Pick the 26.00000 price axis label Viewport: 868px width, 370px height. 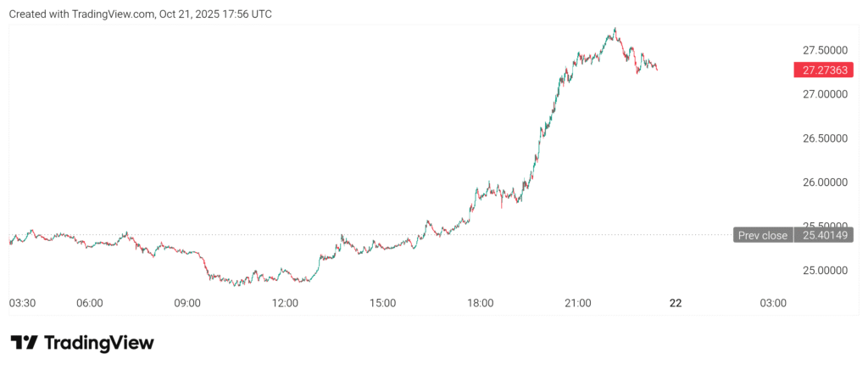click(823, 182)
